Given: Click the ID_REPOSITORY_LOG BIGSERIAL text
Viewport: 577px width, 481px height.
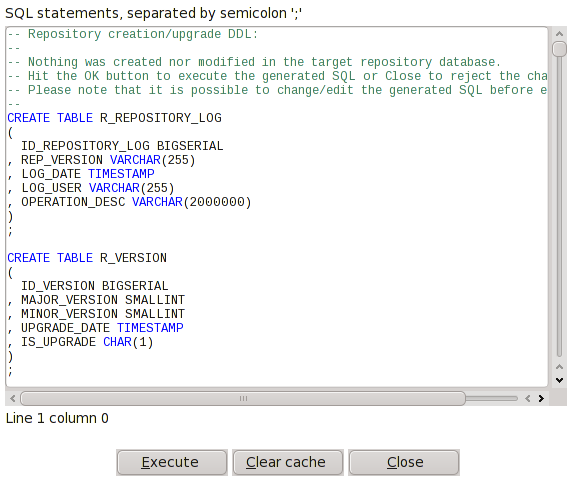Looking at the screenshot, I should (122, 146).
